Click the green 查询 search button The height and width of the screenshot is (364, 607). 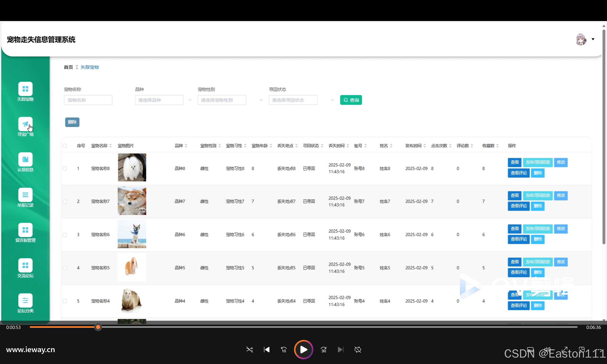tap(351, 100)
